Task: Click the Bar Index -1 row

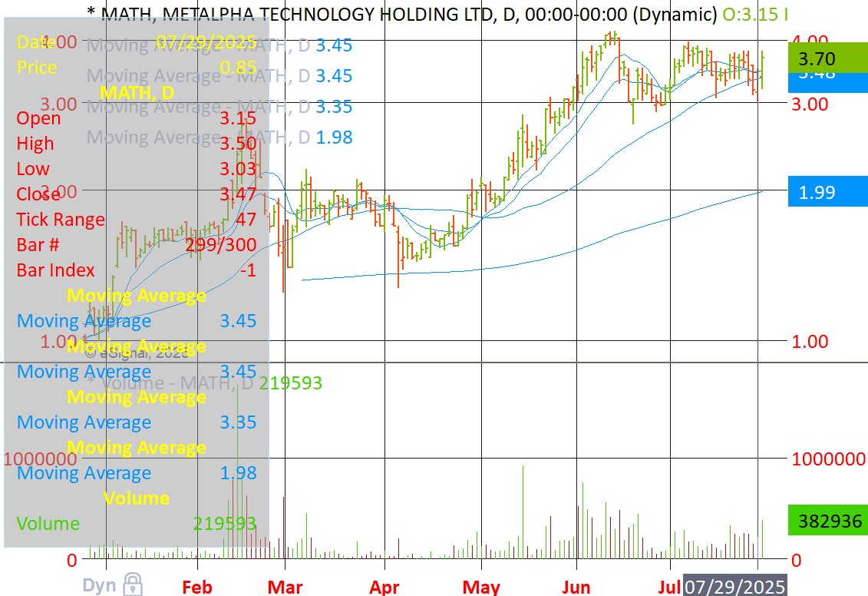Action: click(x=136, y=270)
